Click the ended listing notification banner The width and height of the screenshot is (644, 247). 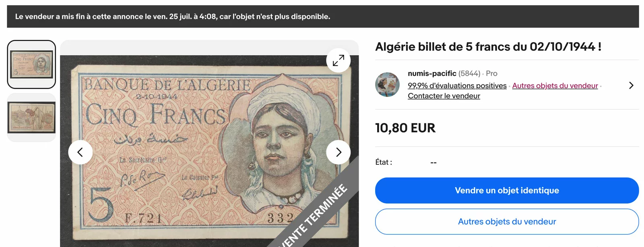323,17
